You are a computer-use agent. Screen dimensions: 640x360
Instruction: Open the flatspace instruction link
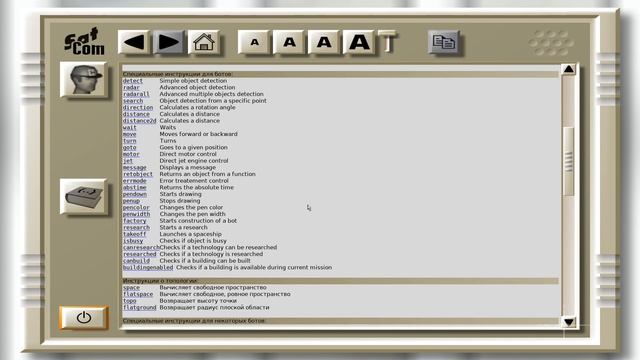click(138, 294)
